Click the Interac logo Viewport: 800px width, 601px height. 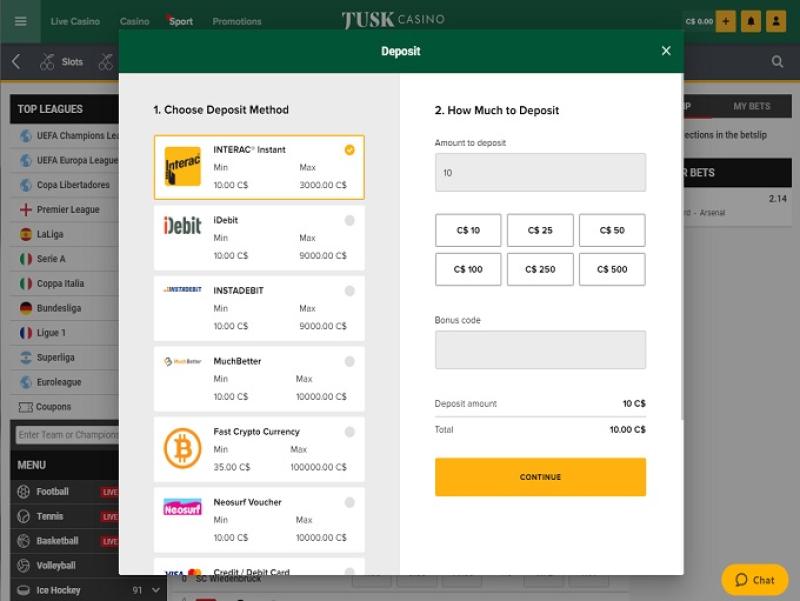(x=183, y=166)
